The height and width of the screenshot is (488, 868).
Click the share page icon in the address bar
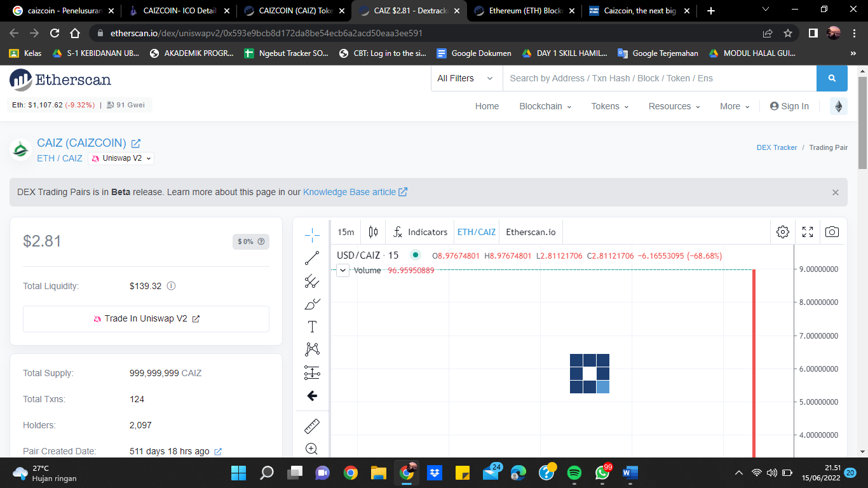[768, 33]
